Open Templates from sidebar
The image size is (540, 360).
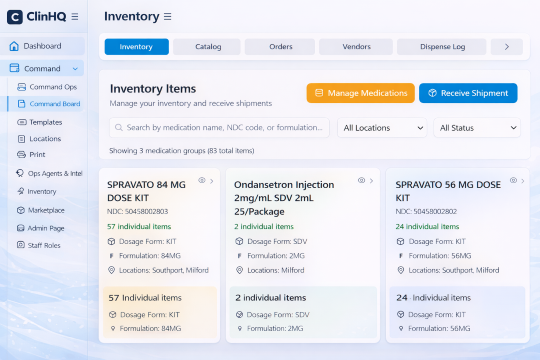click(46, 122)
